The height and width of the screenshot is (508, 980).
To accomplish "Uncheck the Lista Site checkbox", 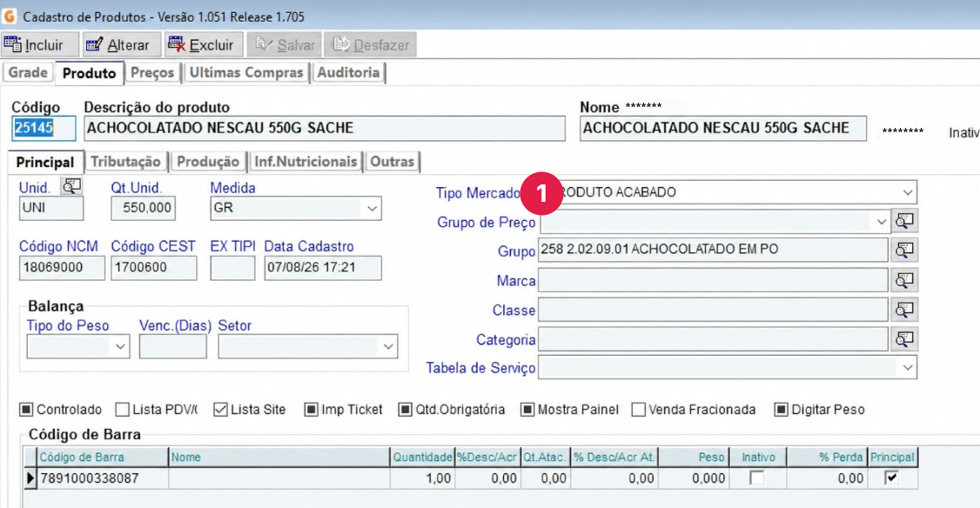I will pyautogui.click(x=220, y=410).
